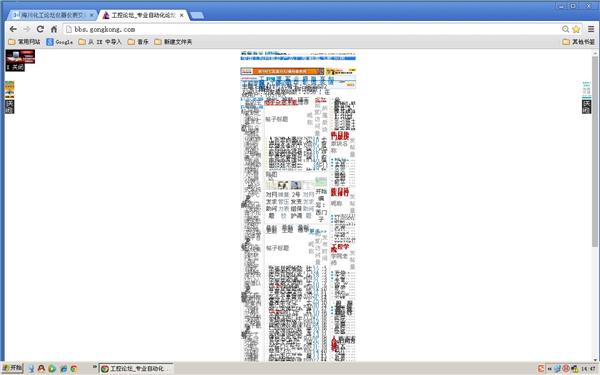
Task: Close the top-left floating ad via 关闭
Action: tap(15, 67)
